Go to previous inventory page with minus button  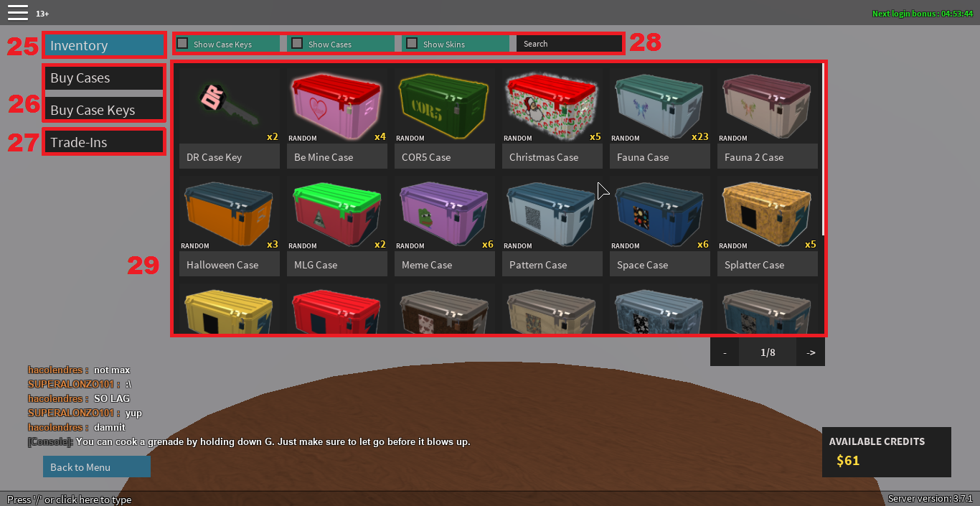tap(725, 352)
